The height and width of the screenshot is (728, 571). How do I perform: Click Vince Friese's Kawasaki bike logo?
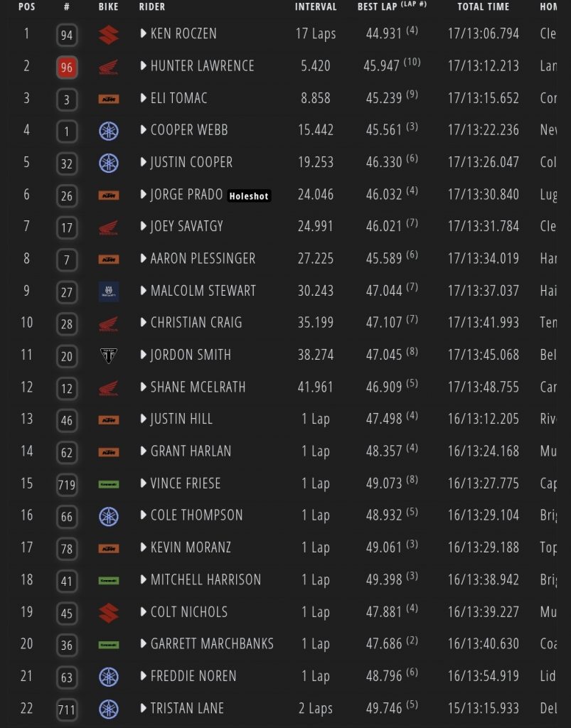tap(109, 483)
